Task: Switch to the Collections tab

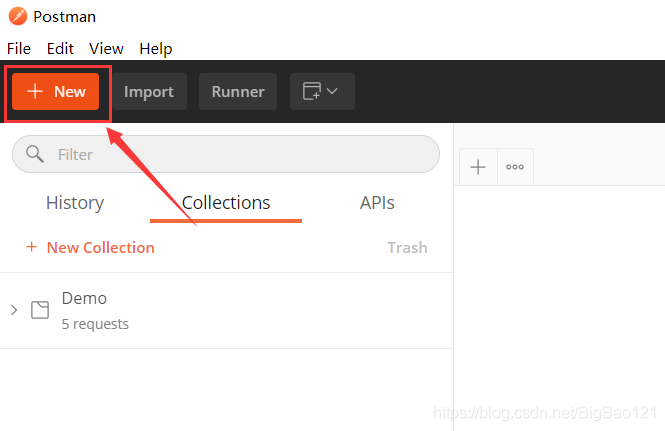Action: point(226,203)
